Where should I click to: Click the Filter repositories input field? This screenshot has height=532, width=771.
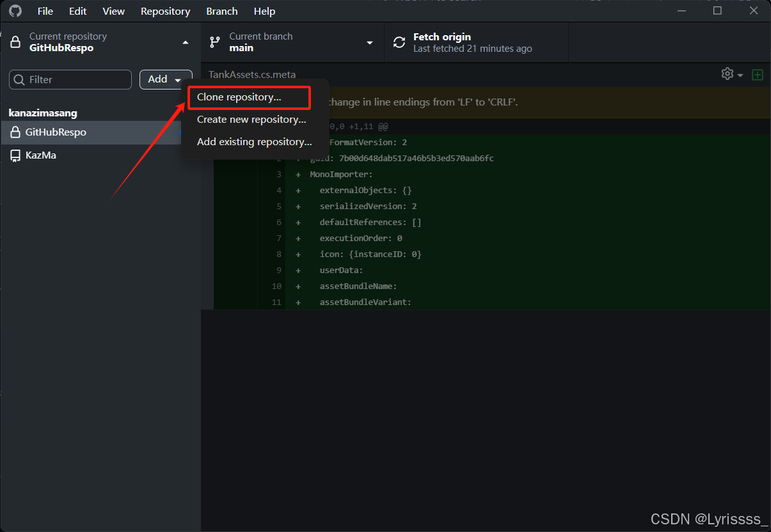70,80
